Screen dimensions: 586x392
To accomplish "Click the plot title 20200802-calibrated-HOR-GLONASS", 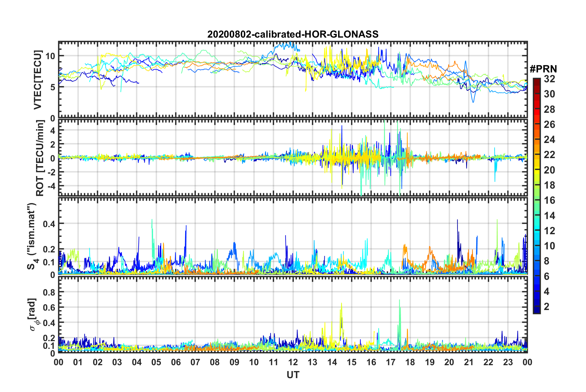I will (293, 34).
